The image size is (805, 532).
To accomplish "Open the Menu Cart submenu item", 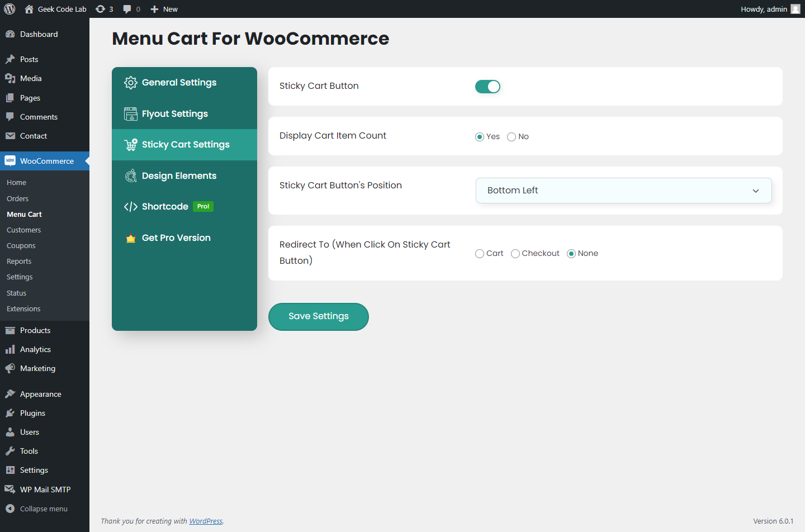I will [24, 214].
